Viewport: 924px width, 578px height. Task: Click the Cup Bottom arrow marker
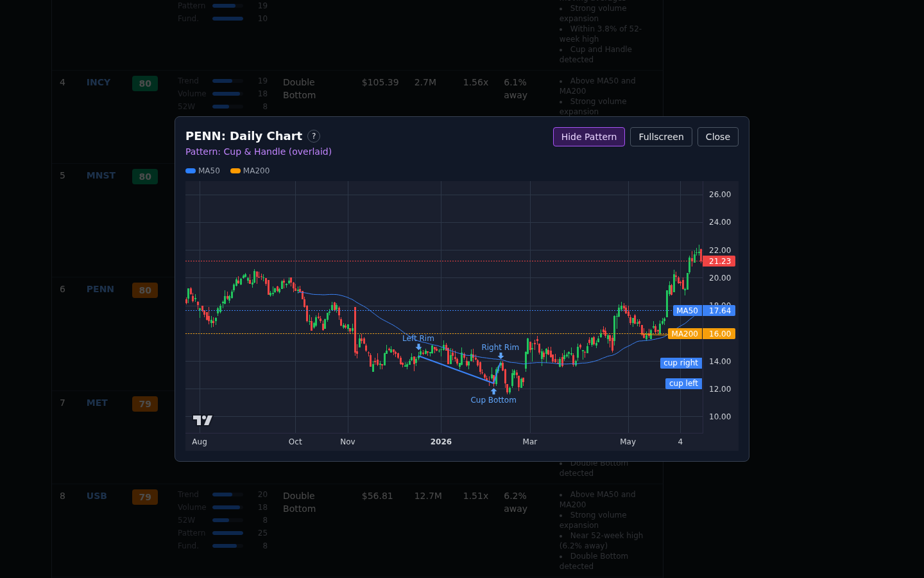pyautogui.click(x=493, y=391)
